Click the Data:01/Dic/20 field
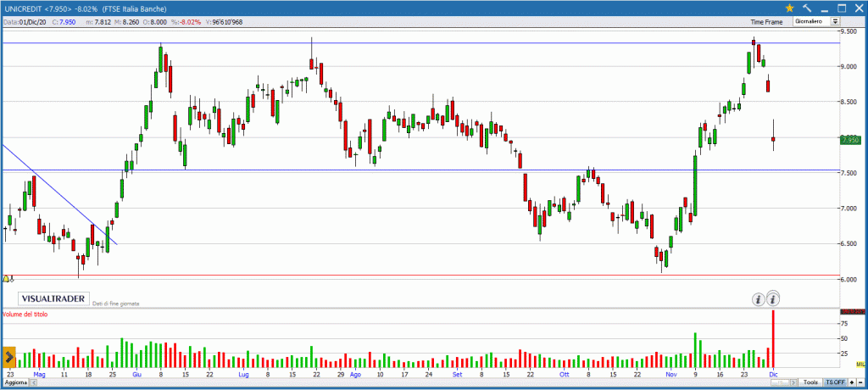The height and width of the screenshot is (390, 868). [x=25, y=22]
